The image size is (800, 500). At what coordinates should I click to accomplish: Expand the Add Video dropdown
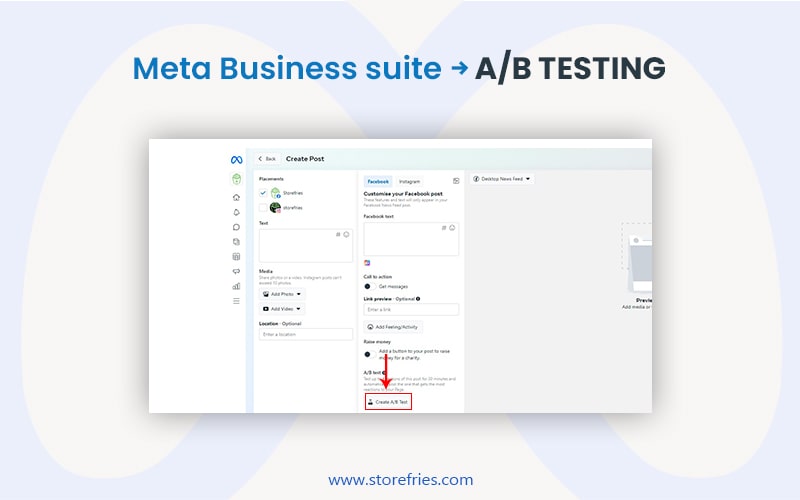pos(281,309)
